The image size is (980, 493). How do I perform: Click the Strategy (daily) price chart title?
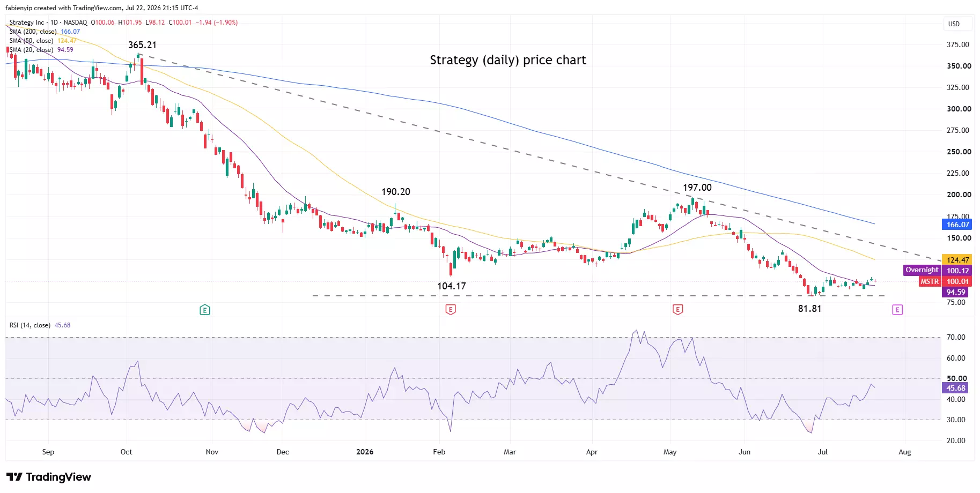coord(508,60)
